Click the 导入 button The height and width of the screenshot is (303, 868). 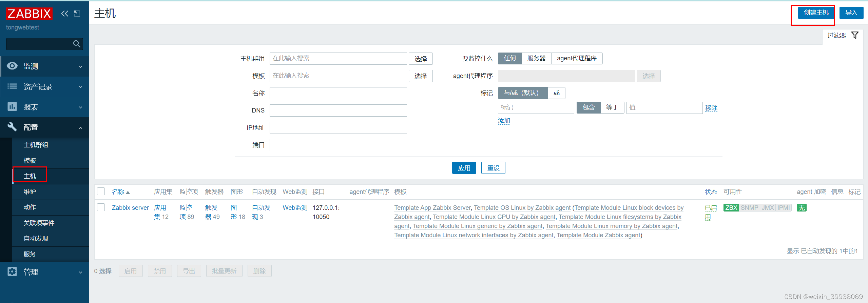tap(851, 13)
